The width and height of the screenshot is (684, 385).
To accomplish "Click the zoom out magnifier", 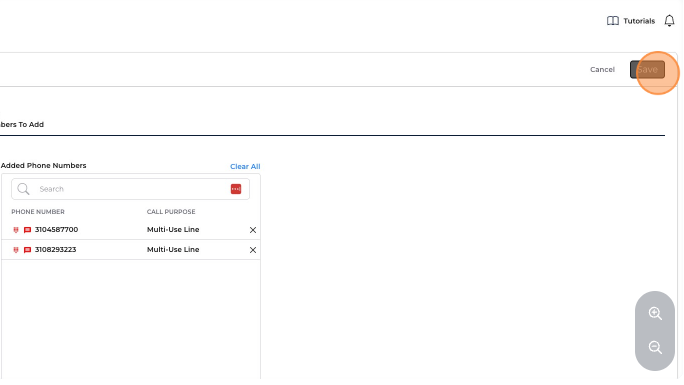I will coord(655,348).
